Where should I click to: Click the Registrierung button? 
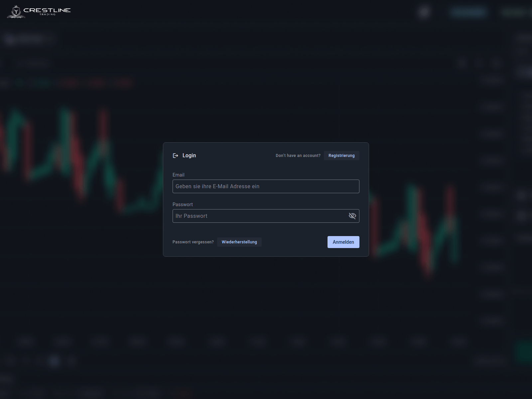click(341, 155)
